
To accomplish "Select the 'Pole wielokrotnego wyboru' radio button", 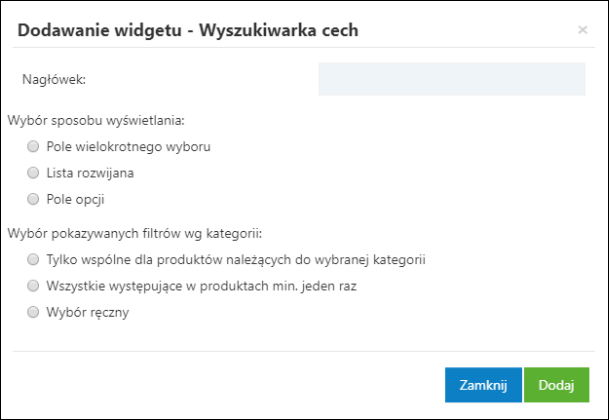I will click(33, 146).
